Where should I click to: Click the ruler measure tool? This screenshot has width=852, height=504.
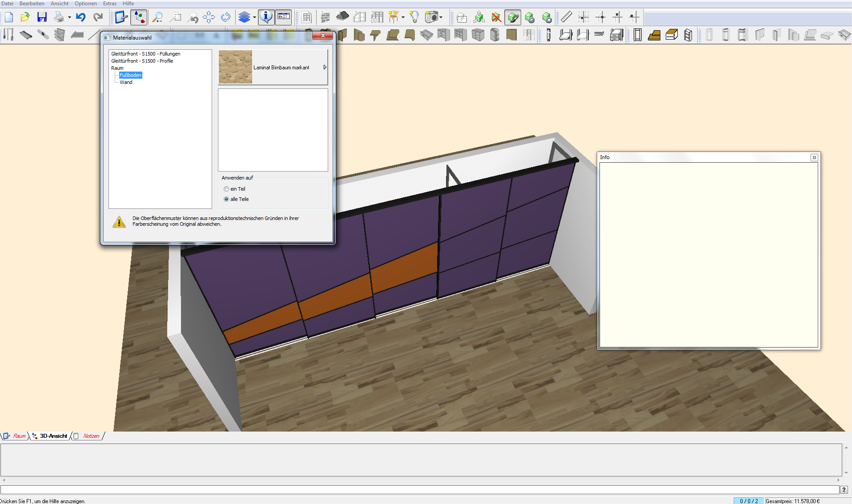tap(566, 17)
